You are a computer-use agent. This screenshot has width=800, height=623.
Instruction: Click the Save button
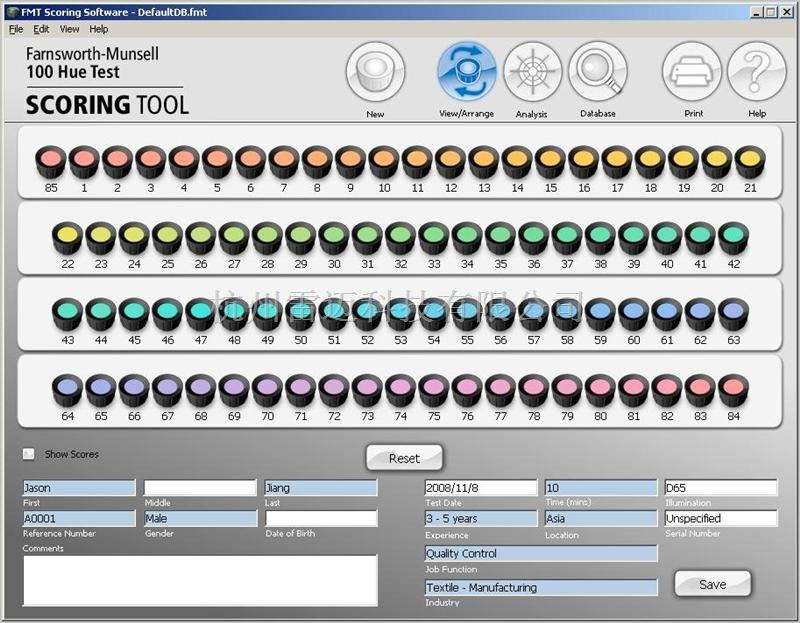(x=712, y=584)
